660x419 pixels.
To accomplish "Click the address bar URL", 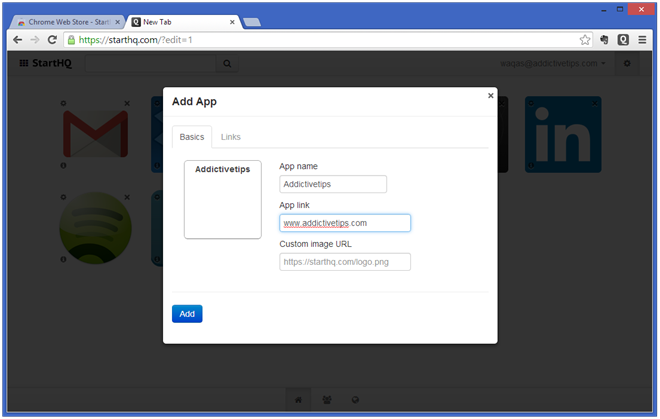I will point(136,40).
